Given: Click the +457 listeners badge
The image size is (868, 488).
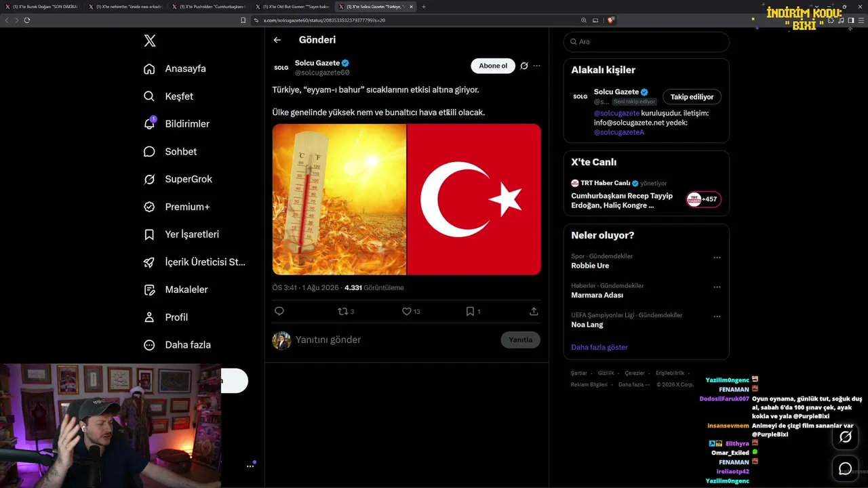Looking at the screenshot, I should pos(703,199).
